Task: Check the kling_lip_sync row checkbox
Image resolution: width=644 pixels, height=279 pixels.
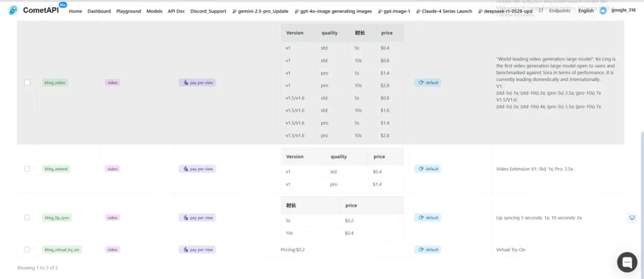Action: point(27,217)
